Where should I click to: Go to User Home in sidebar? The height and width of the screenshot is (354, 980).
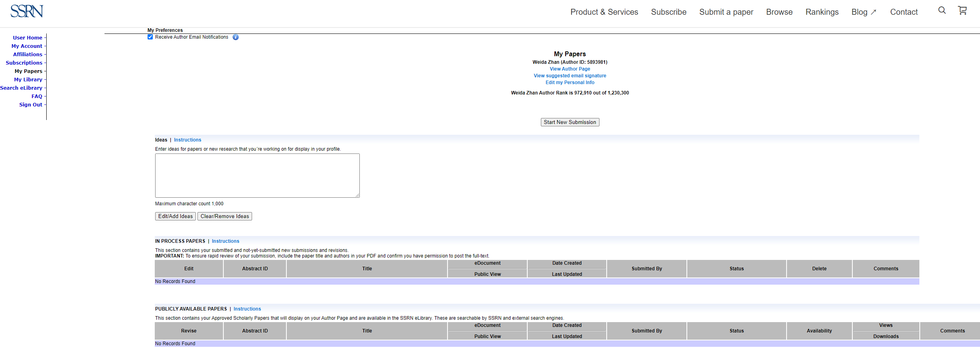[x=28, y=38]
